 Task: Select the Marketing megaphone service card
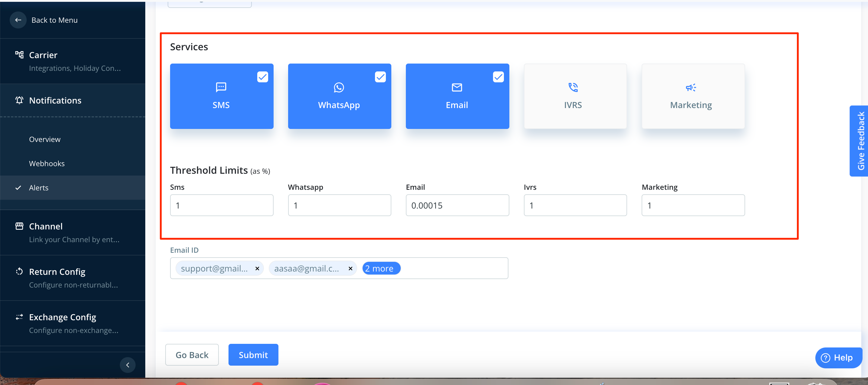693,96
